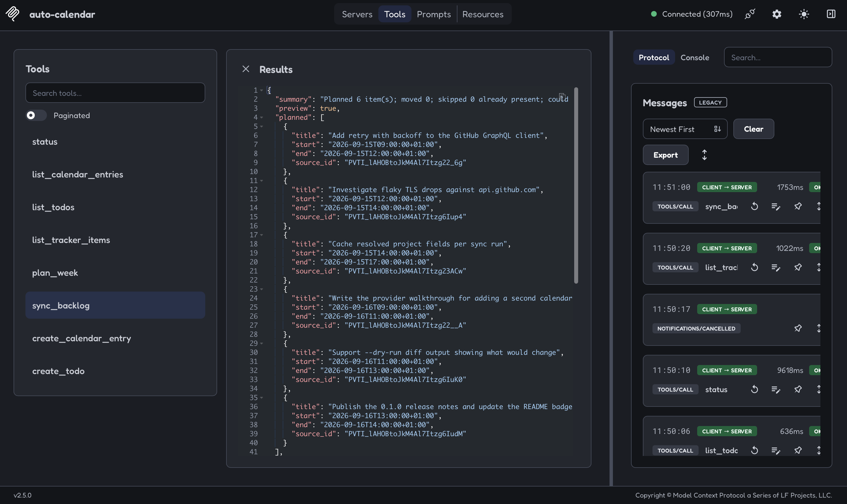Image resolution: width=847 pixels, height=504 pixels.
Task: Select the list_calendar_entries tool
Action: (x=115, y=174)
